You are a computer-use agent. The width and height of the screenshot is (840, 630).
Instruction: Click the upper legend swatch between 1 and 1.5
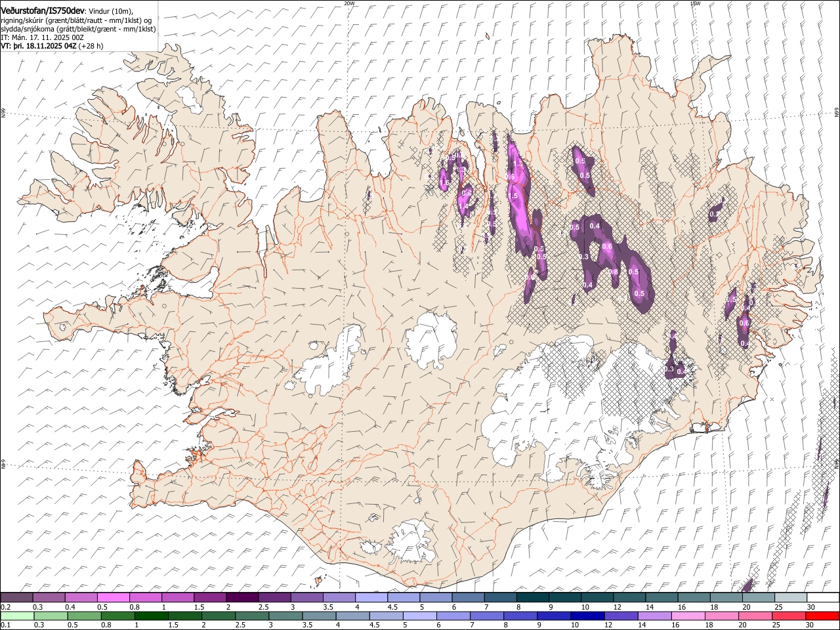coord(177,597)
